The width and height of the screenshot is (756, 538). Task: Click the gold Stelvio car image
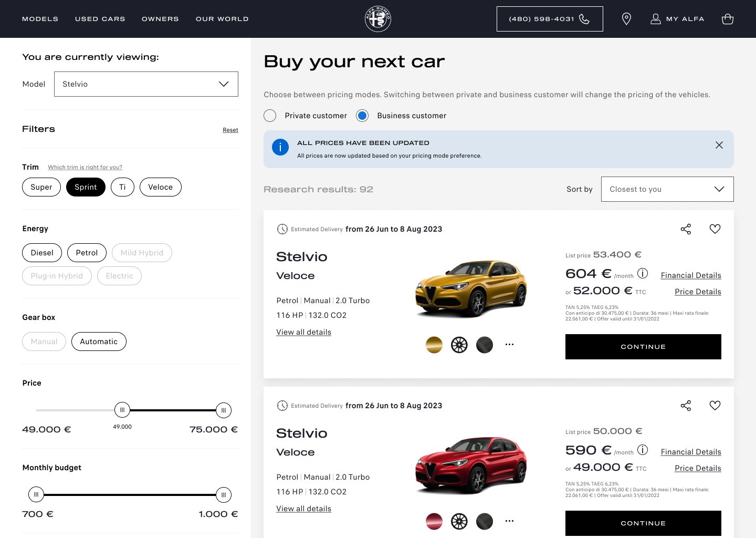pos(471,288)
